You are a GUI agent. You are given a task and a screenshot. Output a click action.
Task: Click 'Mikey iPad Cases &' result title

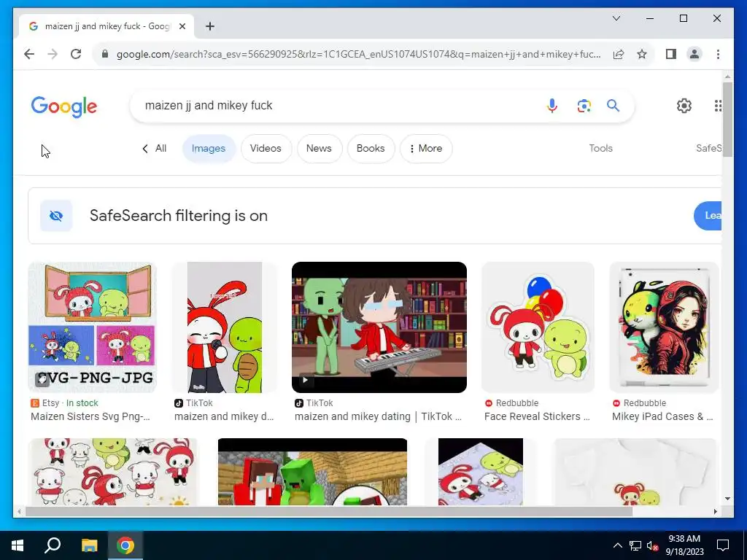tap(662, 416)
